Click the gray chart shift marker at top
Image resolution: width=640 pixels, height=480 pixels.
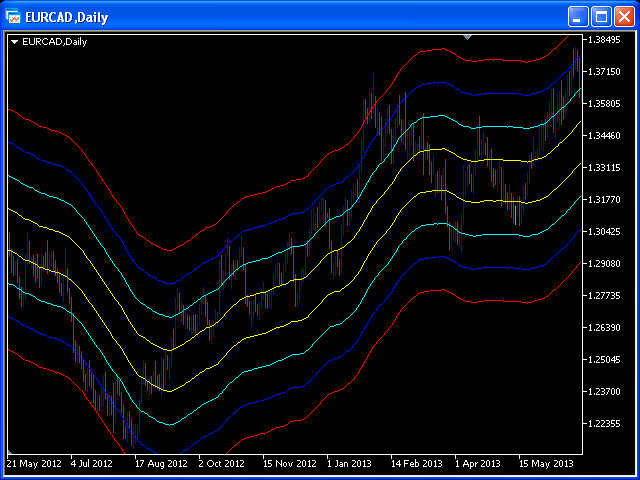[x=468, y=37]
